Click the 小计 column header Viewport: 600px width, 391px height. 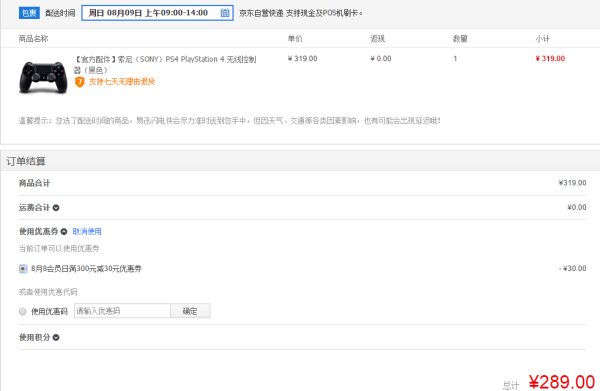pos(543,39)
